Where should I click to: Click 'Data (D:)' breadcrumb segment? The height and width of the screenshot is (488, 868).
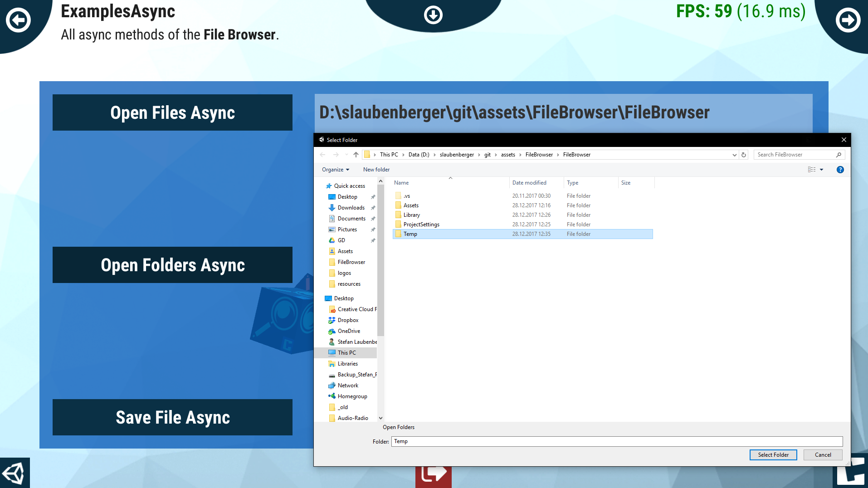(419, 155)
